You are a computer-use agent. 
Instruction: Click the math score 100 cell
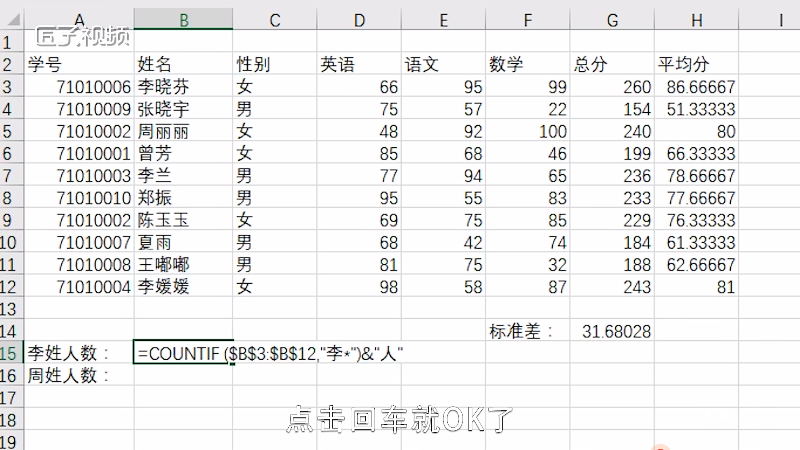pos(527,131)
